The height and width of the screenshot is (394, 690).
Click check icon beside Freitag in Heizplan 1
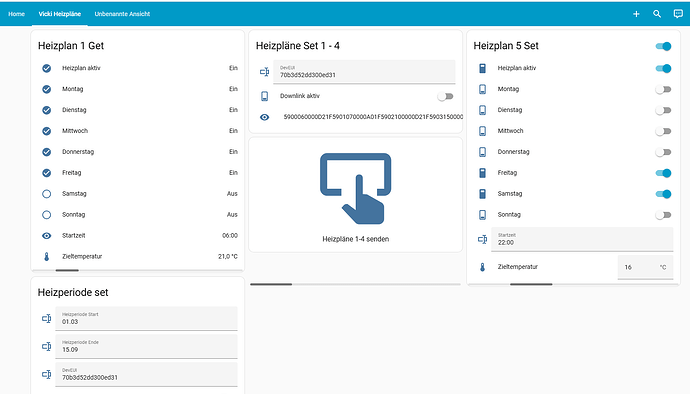pyautogui.click(x=47, y=173)
